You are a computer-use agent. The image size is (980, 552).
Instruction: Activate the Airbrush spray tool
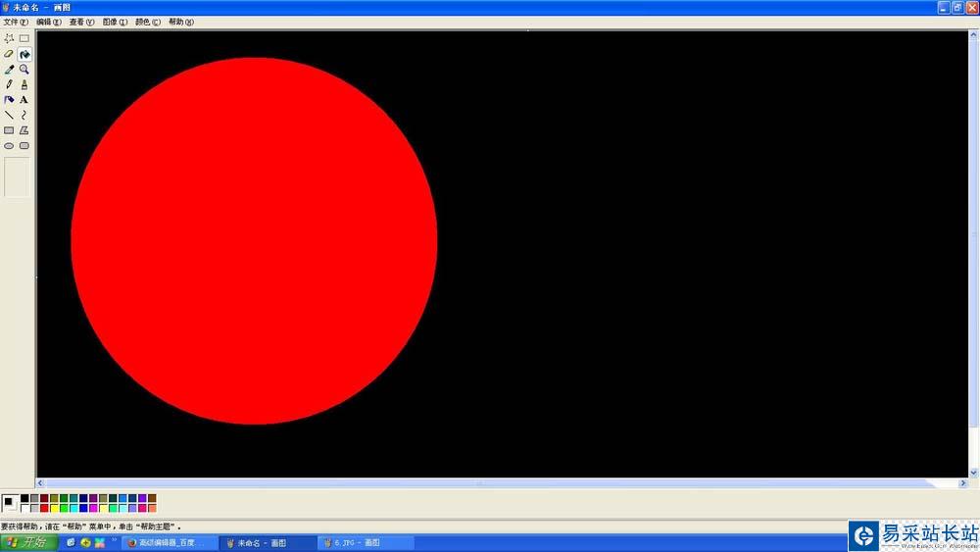9,99
